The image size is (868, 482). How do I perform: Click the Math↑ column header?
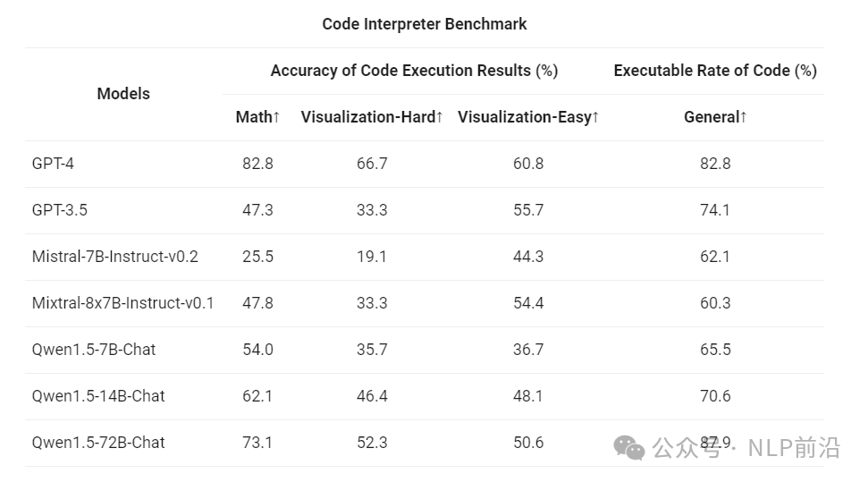coord(257,117)
